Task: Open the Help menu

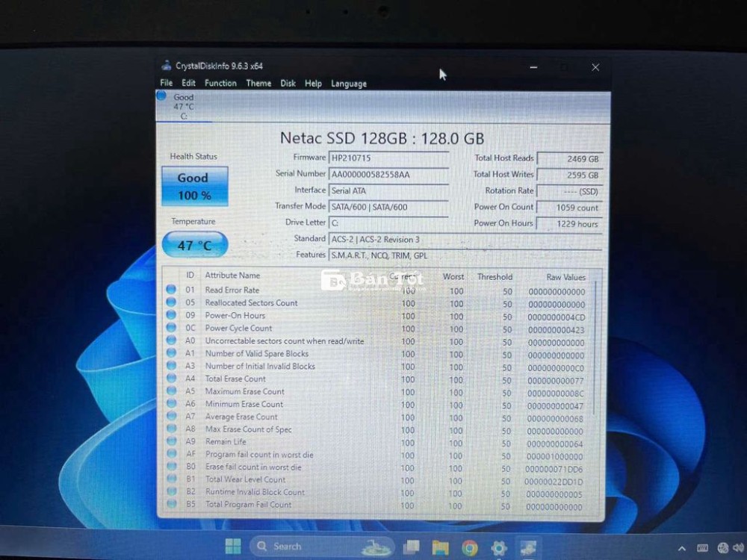Action: 313,84
